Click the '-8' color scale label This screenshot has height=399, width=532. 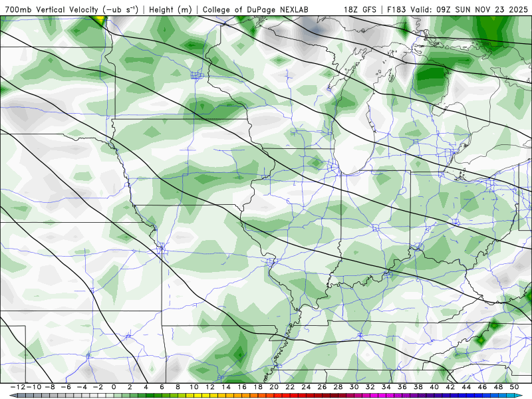click(x=50, y=387)
